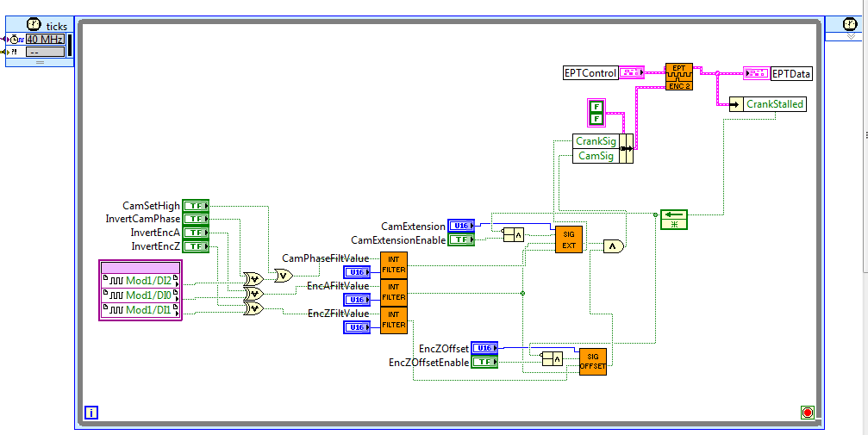Click the EPTControl cluster terminal

(632, 72)
